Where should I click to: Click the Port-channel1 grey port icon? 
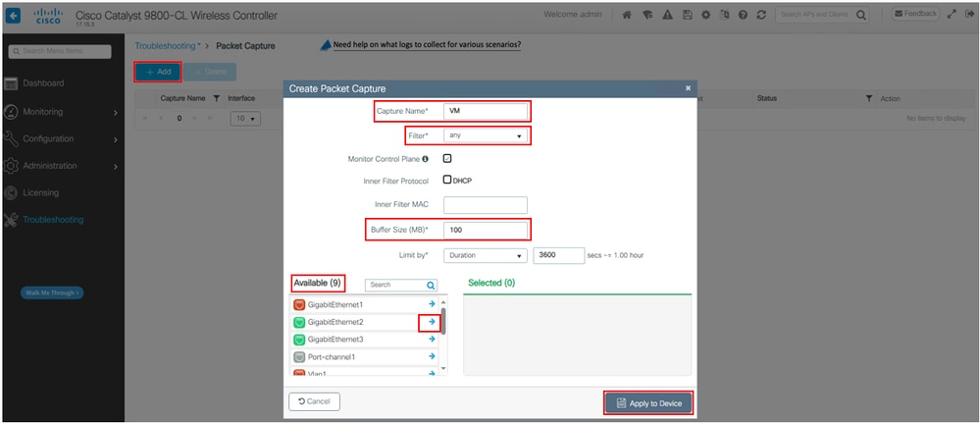(x=299, y=356)
